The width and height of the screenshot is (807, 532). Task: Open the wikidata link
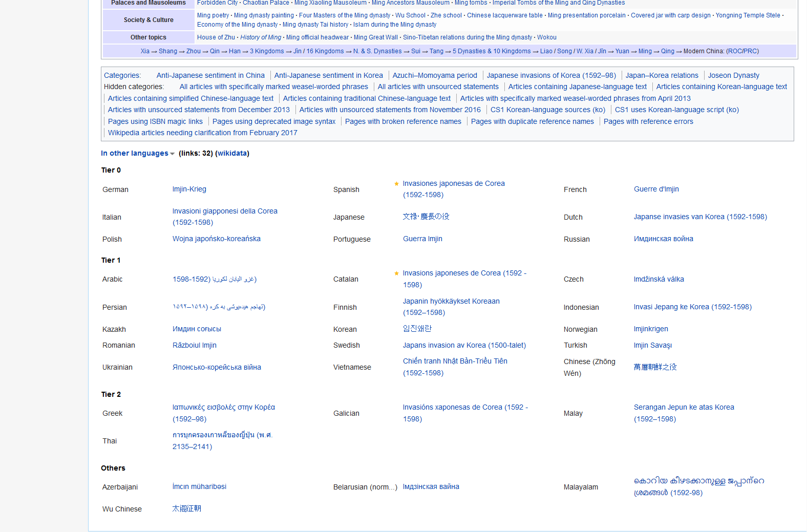[x=232, y=153]
